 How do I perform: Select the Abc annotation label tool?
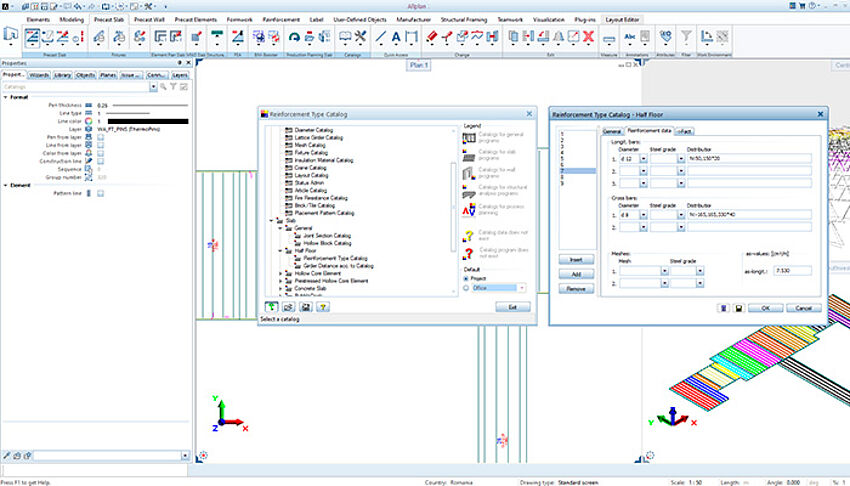[x=631, y=38]
